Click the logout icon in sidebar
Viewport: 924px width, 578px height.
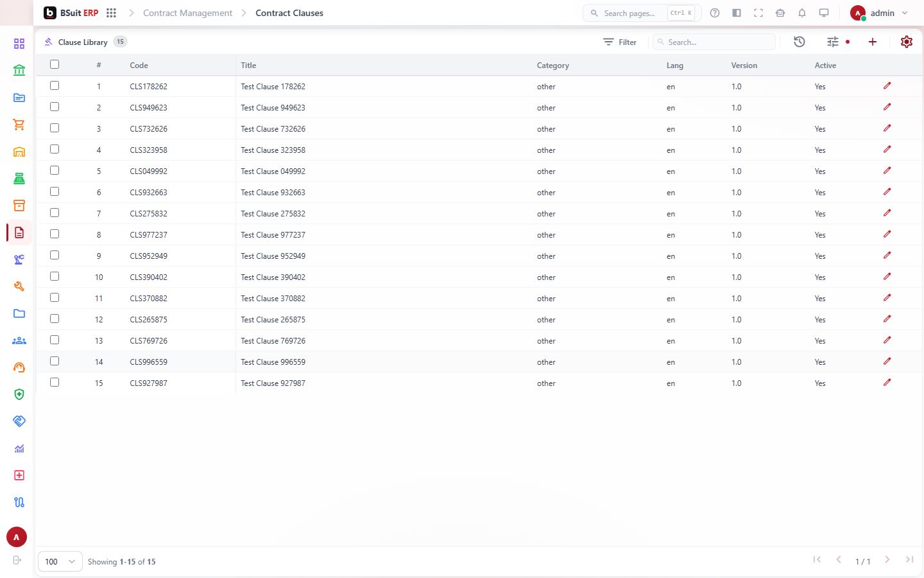17,560
